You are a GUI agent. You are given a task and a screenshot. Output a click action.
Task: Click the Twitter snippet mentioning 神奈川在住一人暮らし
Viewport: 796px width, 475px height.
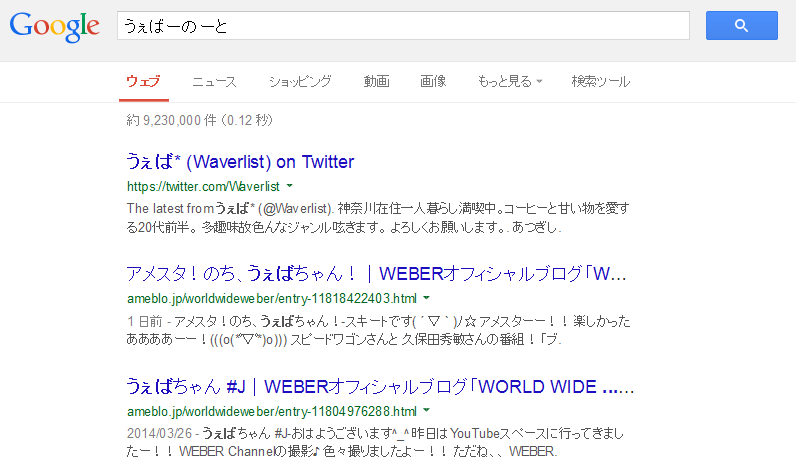(x=378, y=218)
